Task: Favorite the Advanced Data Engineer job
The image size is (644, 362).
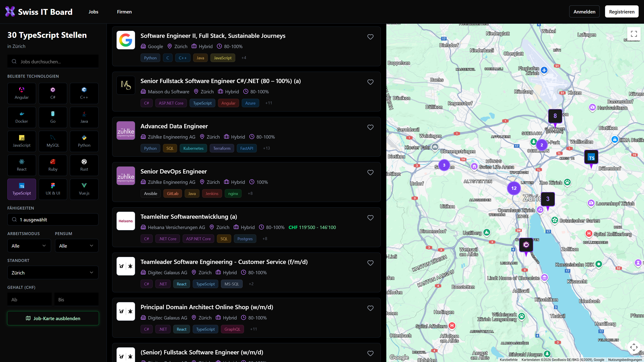Action: pyautogui.click(x=370, y=127)
